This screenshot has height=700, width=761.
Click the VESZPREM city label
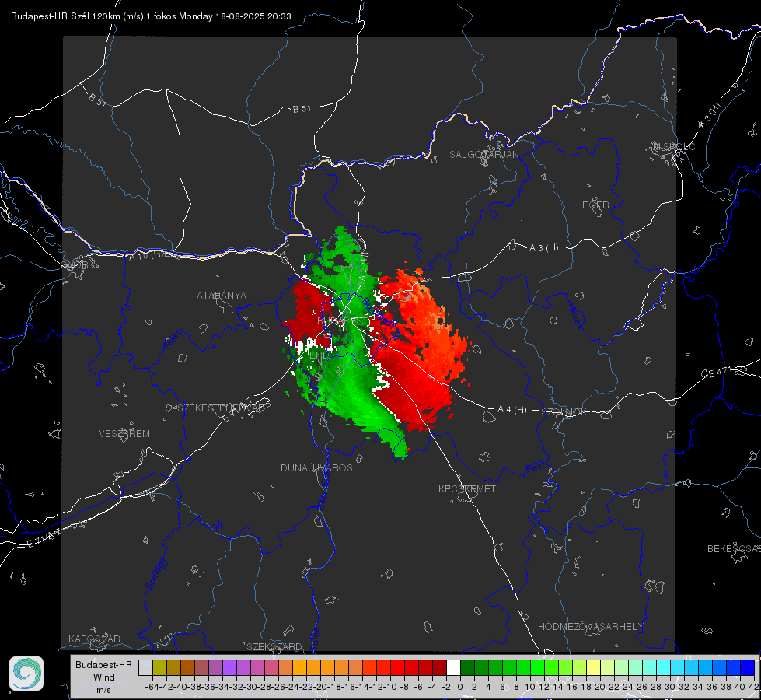tap(124, 434)
